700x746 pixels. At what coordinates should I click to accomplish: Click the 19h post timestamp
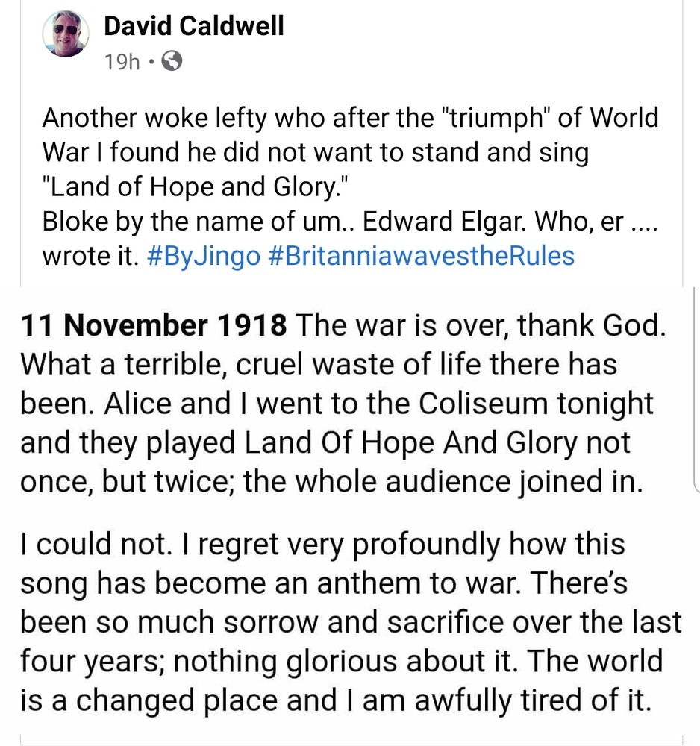[122, 63]
